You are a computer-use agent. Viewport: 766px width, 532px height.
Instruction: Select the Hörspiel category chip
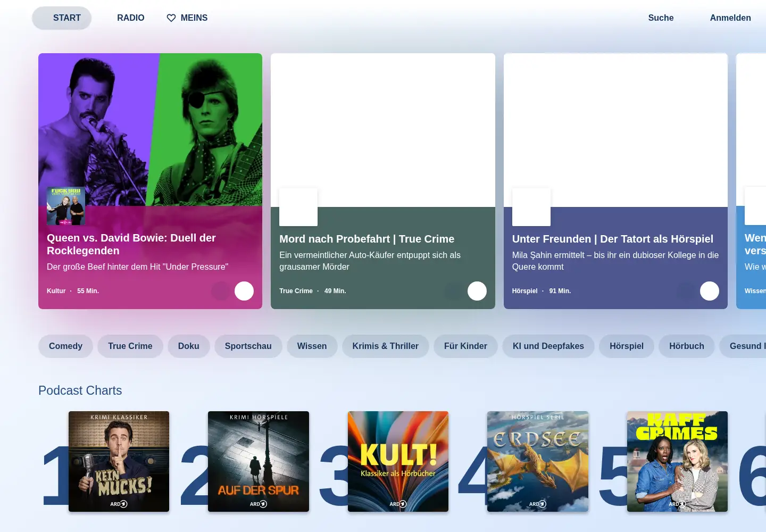[x=627, y=346]
